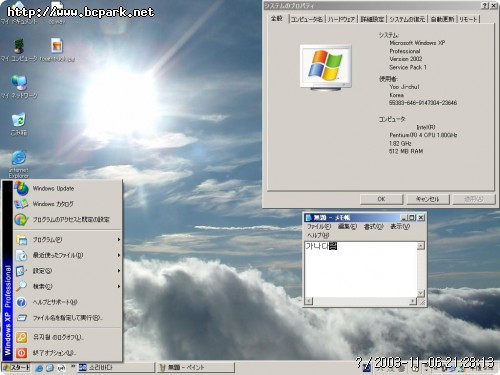This screenshot has height=375, width=500.
Task: Click the プログラム(P) menu entry
Action: [x=68, y=240]
